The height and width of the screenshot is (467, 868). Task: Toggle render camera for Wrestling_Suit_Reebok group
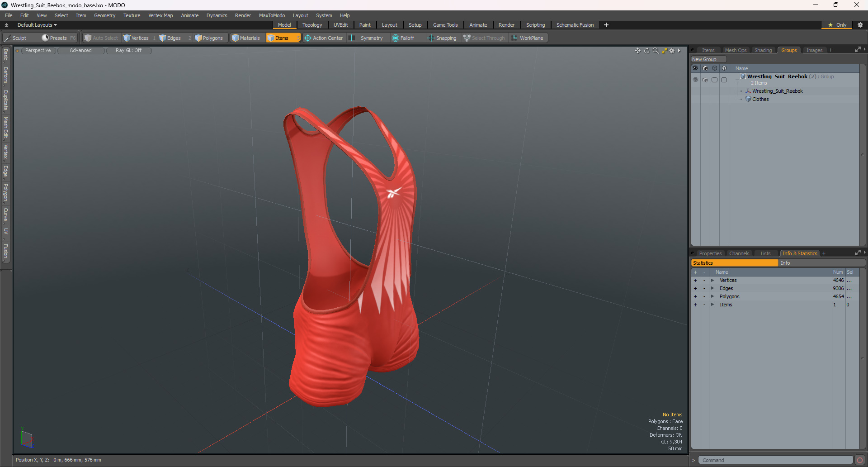pyautogui.click(x=705, y=80)
